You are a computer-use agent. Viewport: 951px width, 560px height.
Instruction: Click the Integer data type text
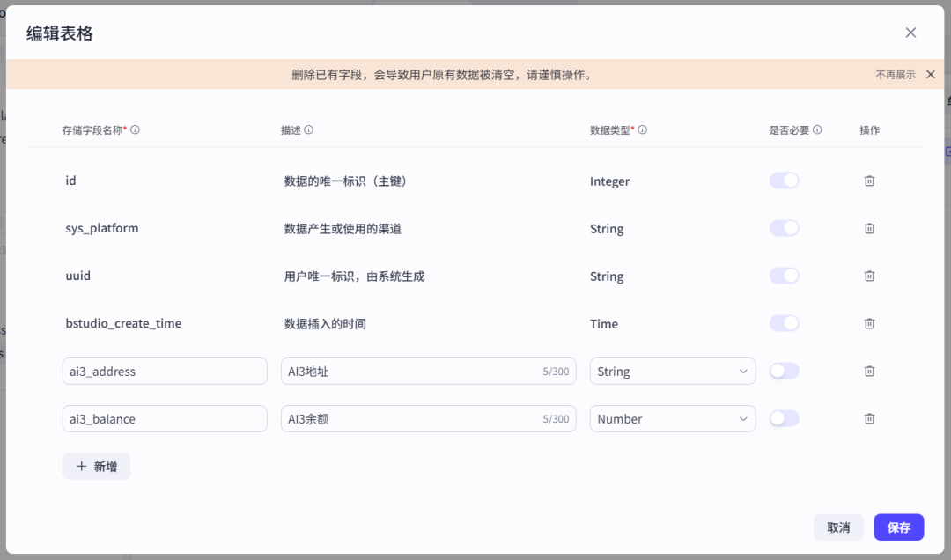pyautogui.click(x=609, y=181)
